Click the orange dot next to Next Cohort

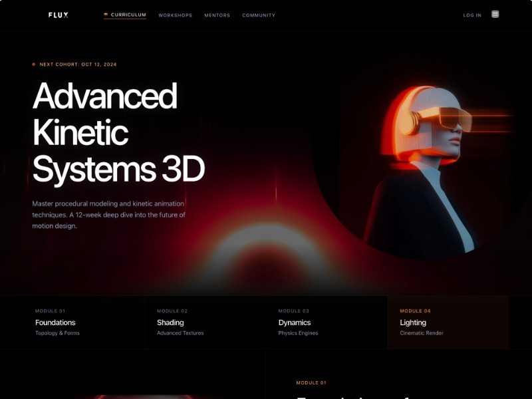[x=33, y=65]
